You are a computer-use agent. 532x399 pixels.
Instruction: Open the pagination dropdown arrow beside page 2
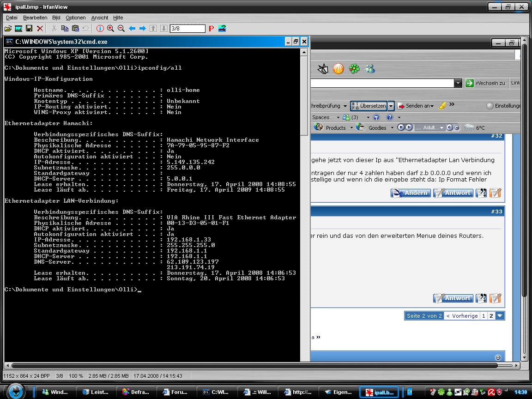click(x=500, y=316)
